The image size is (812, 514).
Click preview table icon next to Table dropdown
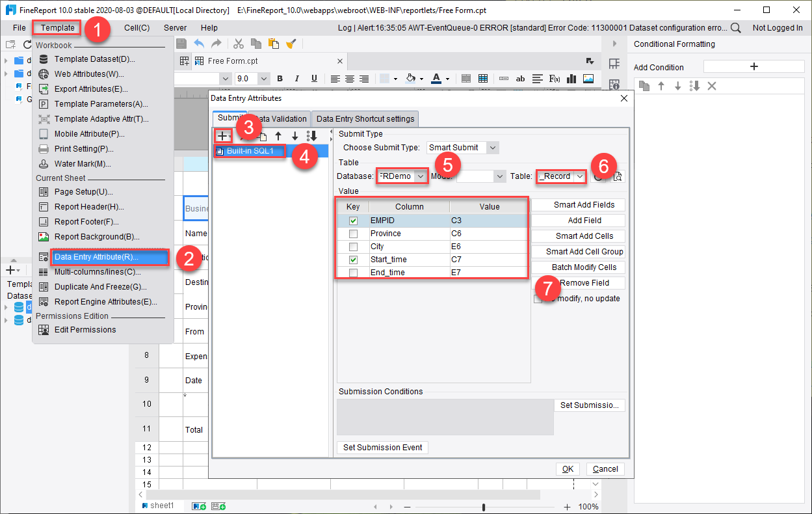618,176
